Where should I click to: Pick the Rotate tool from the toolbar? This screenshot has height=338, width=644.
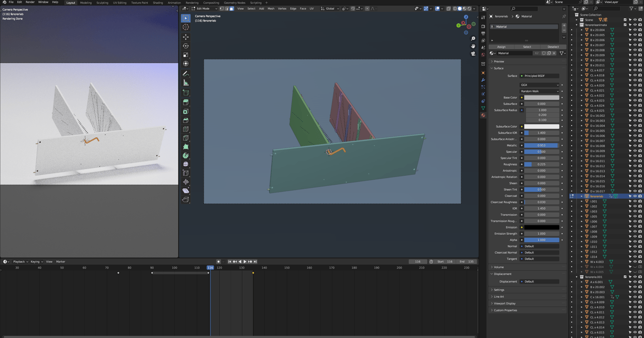coord(186,46)
